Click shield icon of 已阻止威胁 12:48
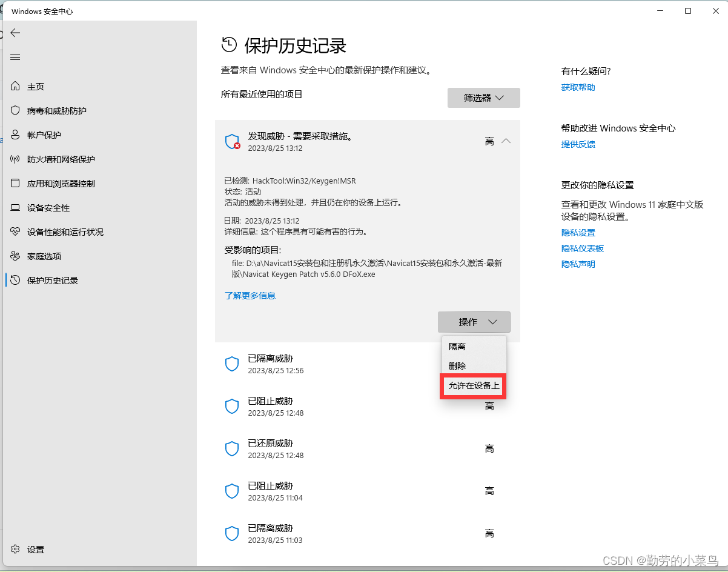The image size is (728, 572). [x=232, y=407]
